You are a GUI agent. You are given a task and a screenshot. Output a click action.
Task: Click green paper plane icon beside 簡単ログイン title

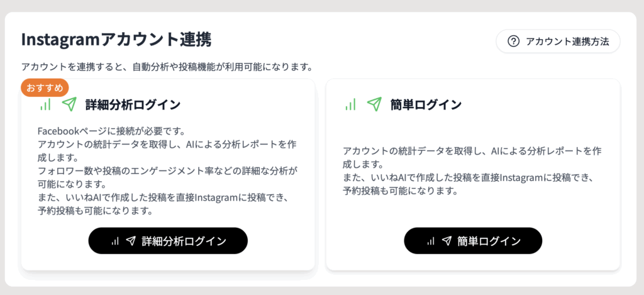[374, 104]
